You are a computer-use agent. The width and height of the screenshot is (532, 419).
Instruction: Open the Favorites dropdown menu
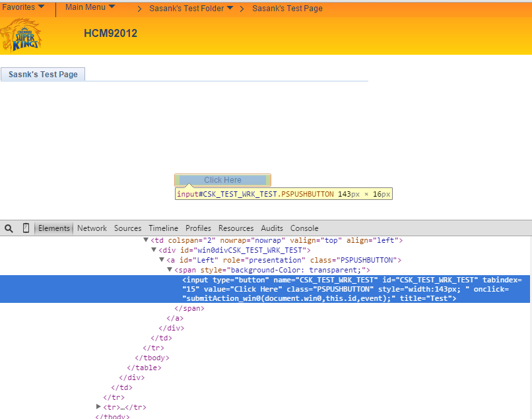pos(23,7)
